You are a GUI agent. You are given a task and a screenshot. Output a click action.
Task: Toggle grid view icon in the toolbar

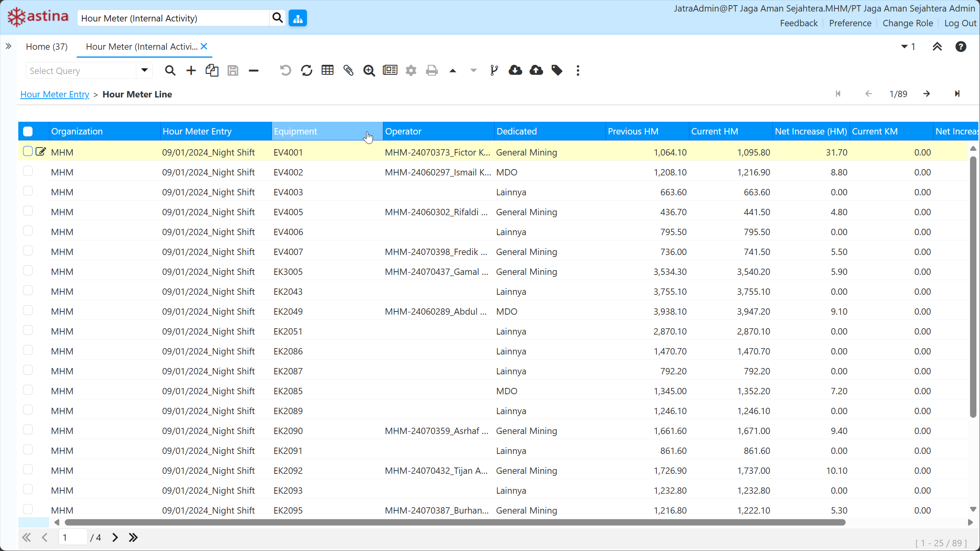328,71
